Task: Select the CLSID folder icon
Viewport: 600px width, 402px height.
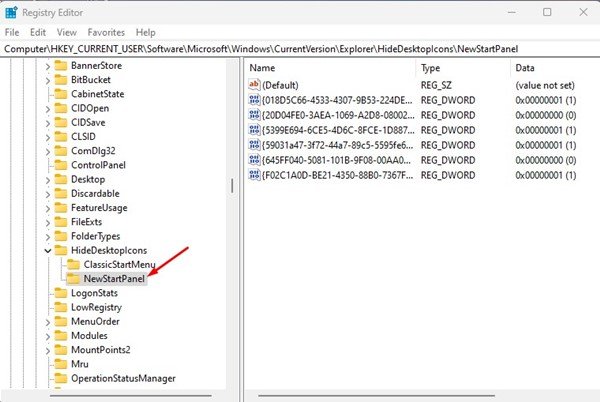Action: tap(60, 137)
